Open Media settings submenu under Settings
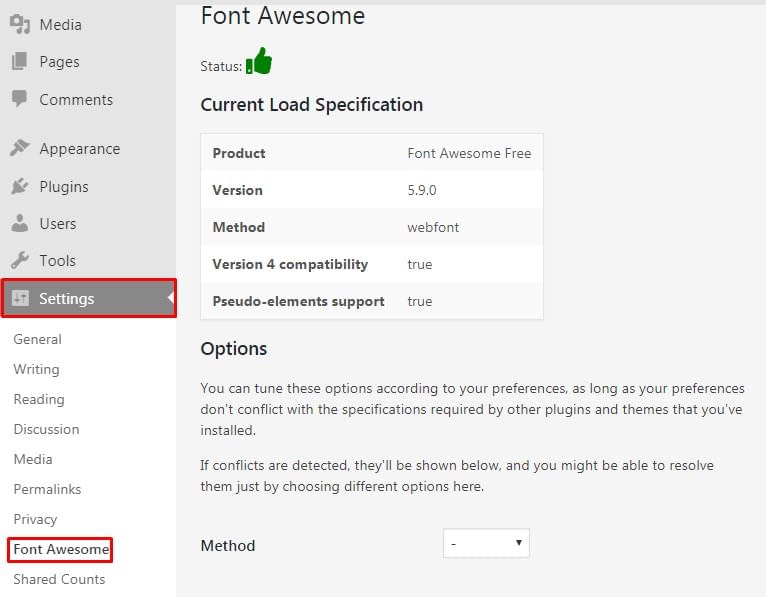The image size is (766, 597). point(33,459)
